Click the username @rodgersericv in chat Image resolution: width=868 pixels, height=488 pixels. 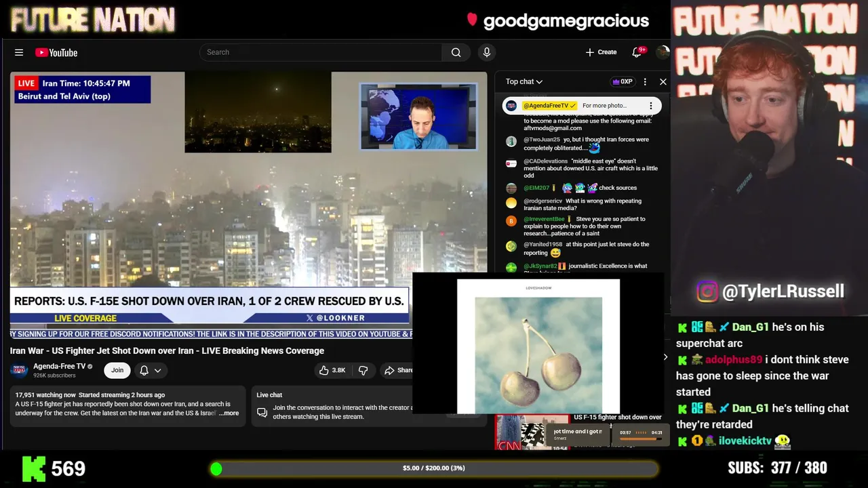543,201
